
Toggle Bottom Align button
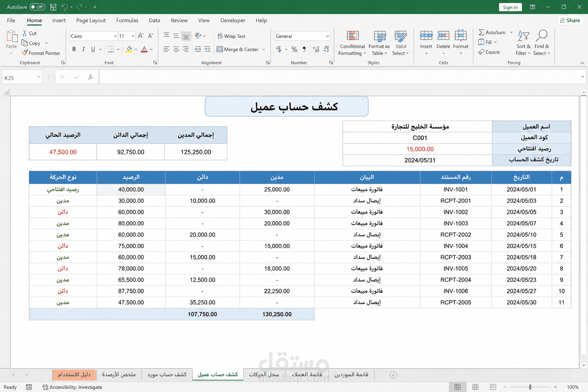tap(186, 36)
